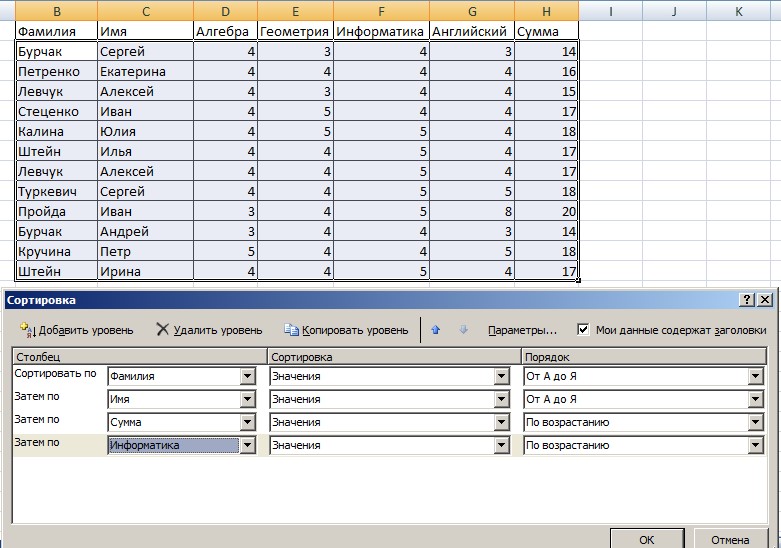Click the Copy Level (Копировать уровень) icon

tap(291, 330)
